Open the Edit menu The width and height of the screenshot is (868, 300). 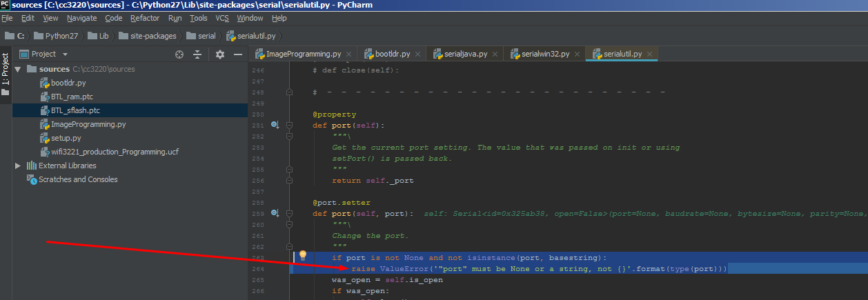[x=28, y=18]
